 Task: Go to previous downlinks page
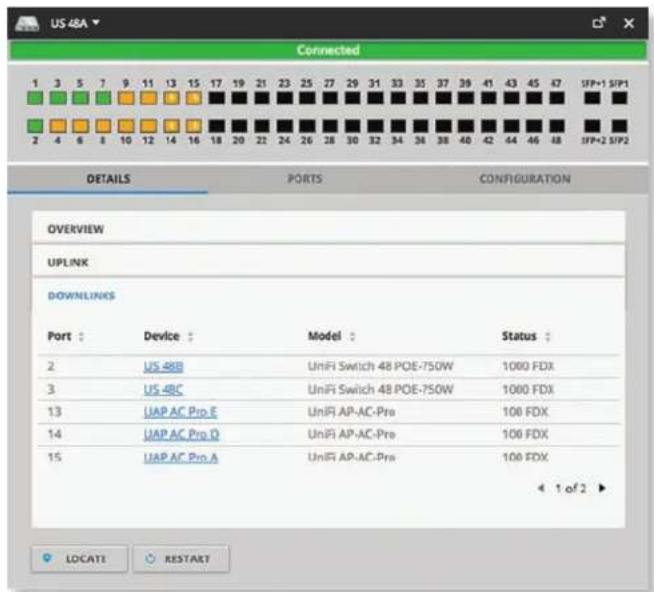coord(541,488)
